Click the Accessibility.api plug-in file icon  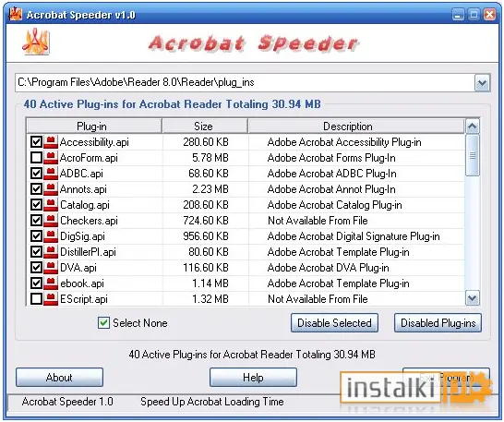(51, 142)
